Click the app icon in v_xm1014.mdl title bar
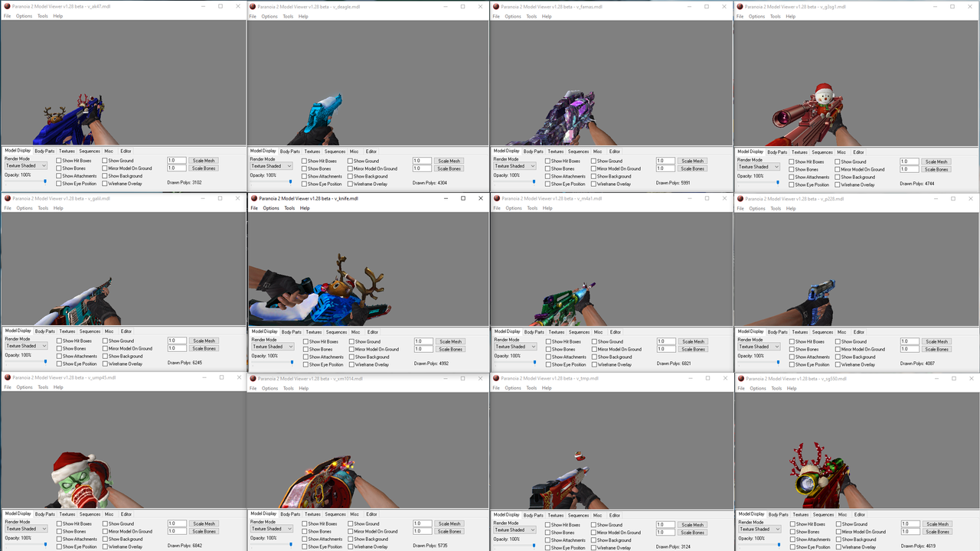Screen dimensions: 980x551 tap(253, 378)
